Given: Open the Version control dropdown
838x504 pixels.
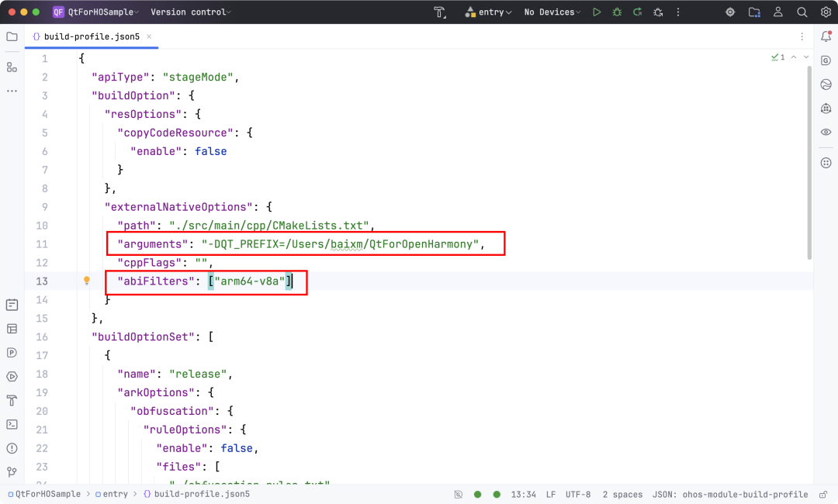Looking at the screenshot, I should 190,12.
